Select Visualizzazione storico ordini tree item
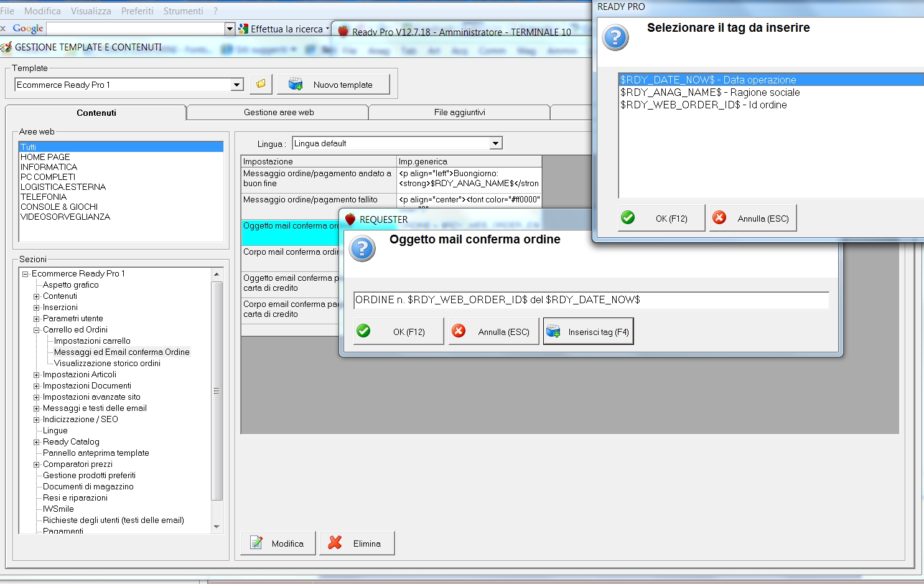This screenshot has width=924, height=584. point(107,363)
